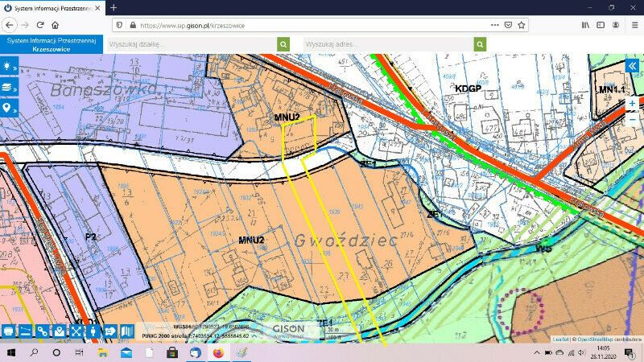Open the lightbulb panel on left sidebar
The height and width of the screenshot is (362, 644).
coord(9,67)
